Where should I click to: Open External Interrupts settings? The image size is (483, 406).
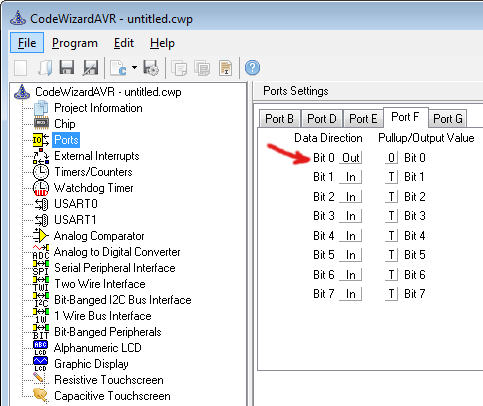97,156
